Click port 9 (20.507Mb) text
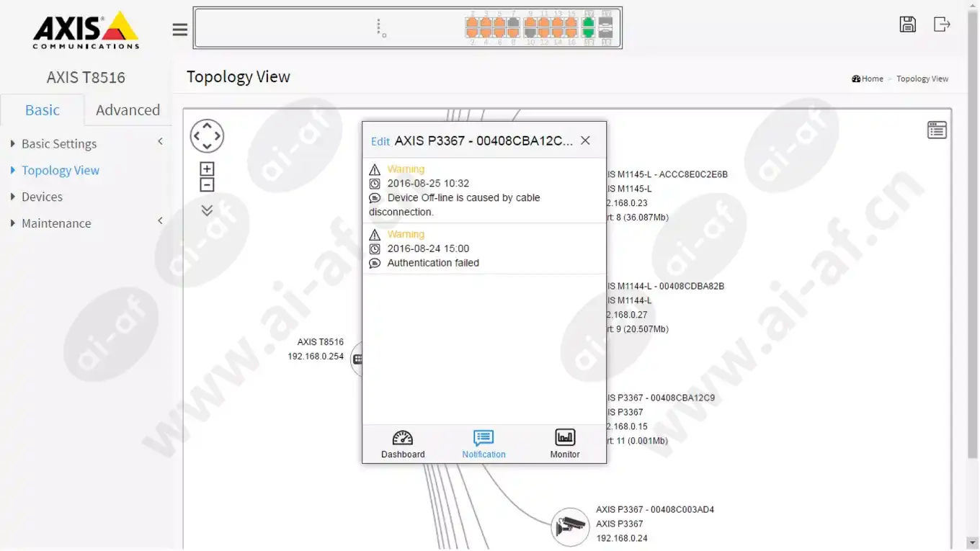The image size is (980, 551). 638,329
